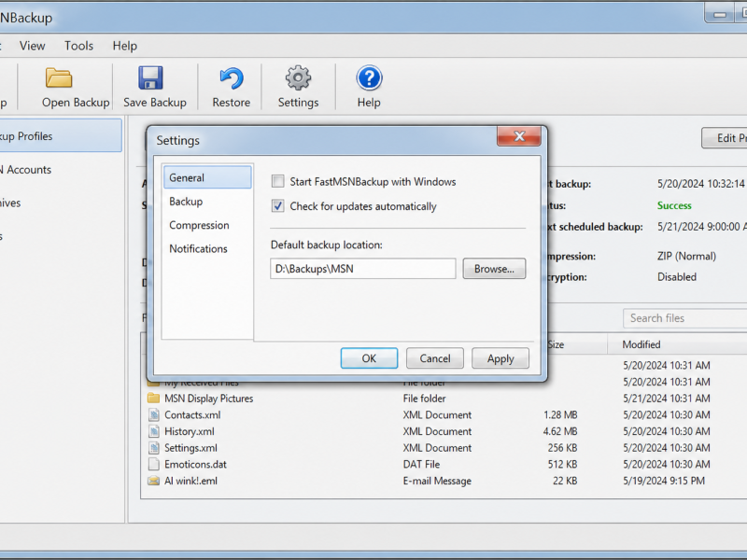Select Backup Profiles in the sidebar
Image resolution: width=747 pixels, height=560 pixels.
60,136
